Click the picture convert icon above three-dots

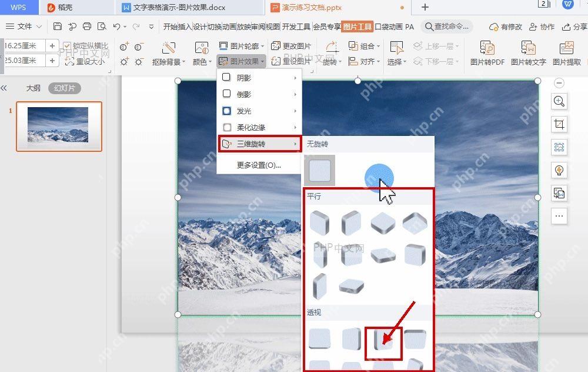[x=559, y=193]
